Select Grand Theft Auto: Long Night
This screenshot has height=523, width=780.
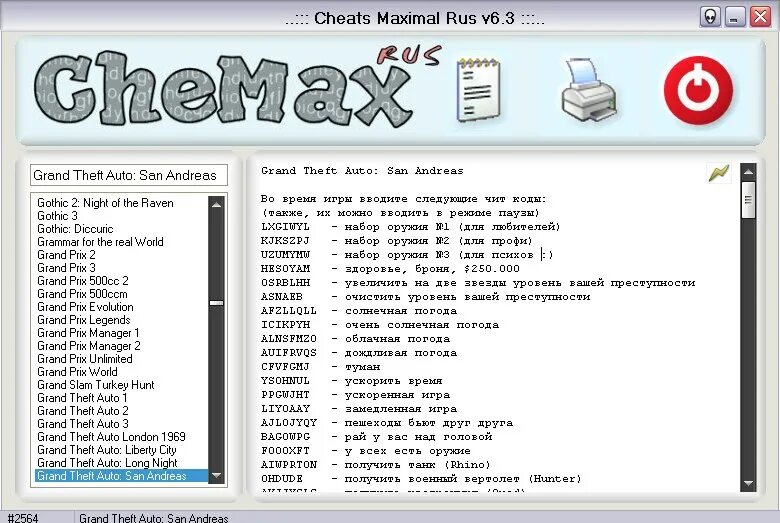pyautogui.click(x=107, y=462)
